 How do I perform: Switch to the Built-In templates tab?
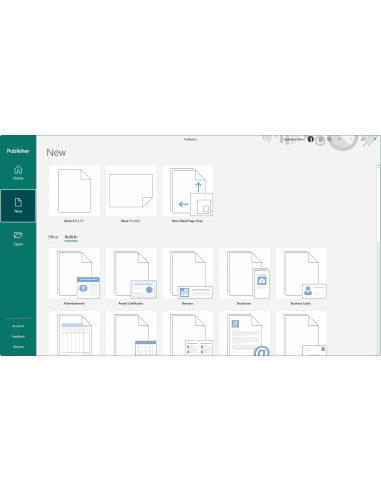click(71, 237)
